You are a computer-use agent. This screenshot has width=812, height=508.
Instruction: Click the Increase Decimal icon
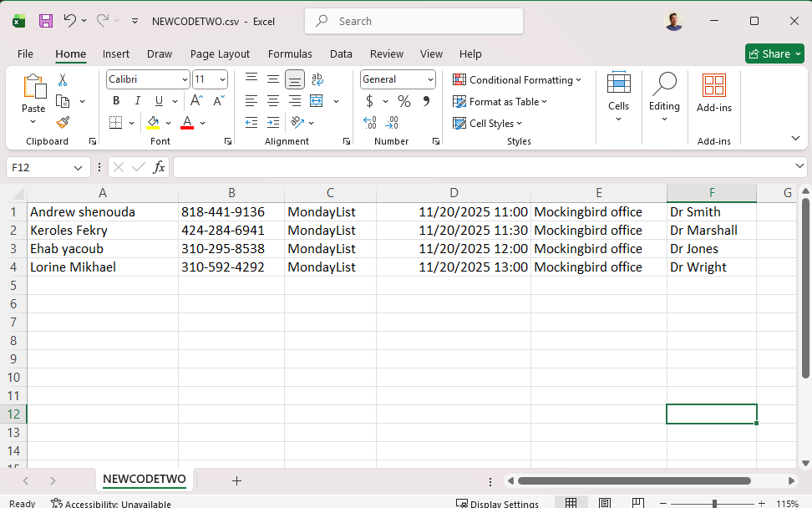(x=370, y=123)
